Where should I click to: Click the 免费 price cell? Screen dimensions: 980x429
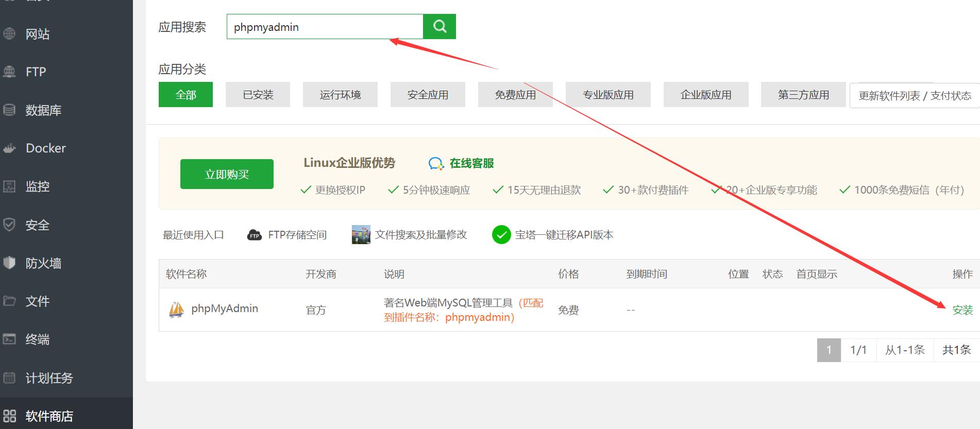[568, 310]
